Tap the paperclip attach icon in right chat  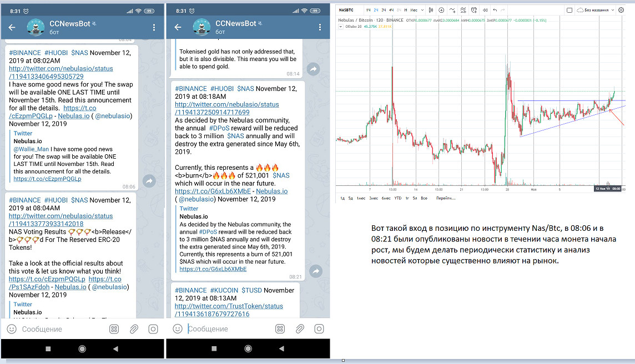[x=300, y=329]
